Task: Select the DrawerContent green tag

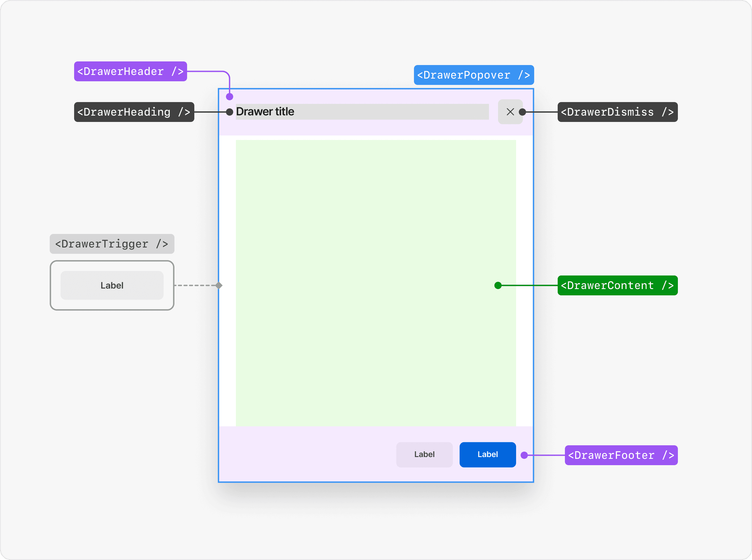Action: click(x=617, y=285)
